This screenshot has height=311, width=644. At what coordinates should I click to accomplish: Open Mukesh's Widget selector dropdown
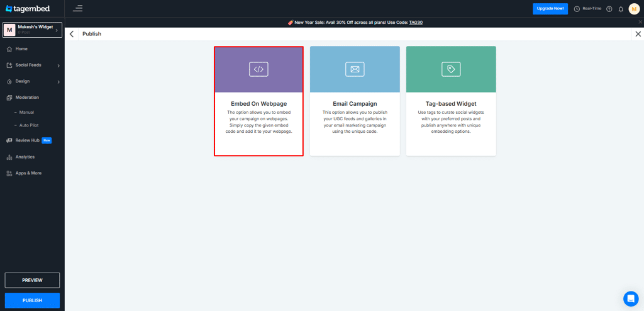point(33,30)
